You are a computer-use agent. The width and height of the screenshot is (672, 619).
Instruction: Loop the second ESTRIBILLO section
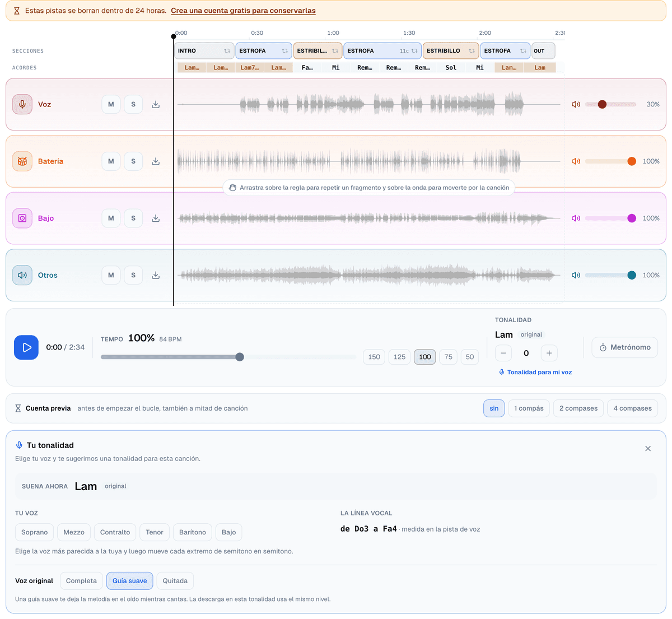472,51
